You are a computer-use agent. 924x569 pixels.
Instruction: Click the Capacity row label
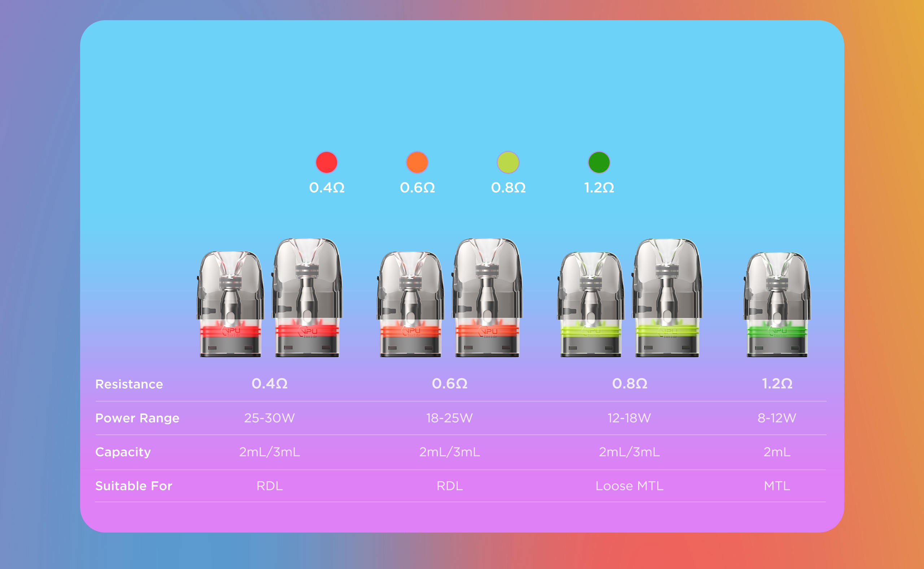[x=123, y=452]
